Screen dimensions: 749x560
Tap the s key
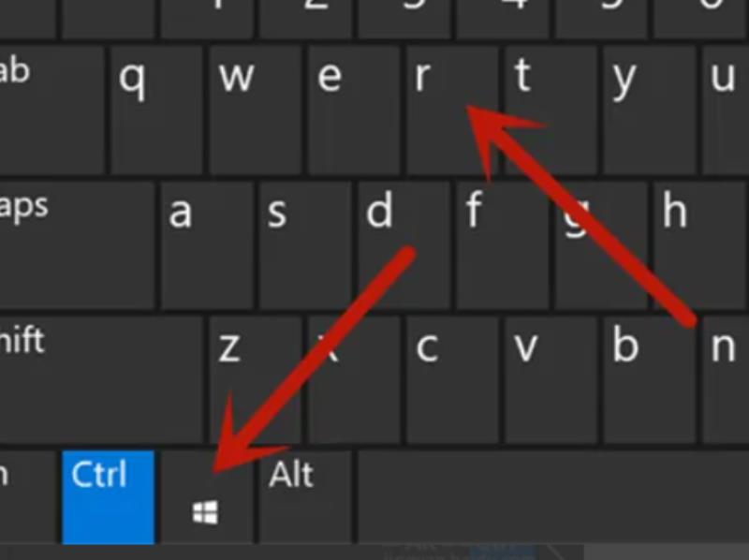point(305,245)
